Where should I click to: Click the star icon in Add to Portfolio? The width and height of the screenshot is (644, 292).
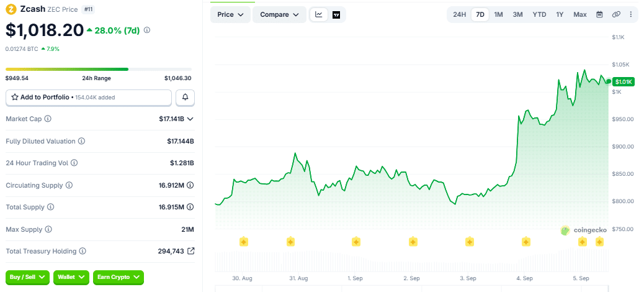point(15,98)
